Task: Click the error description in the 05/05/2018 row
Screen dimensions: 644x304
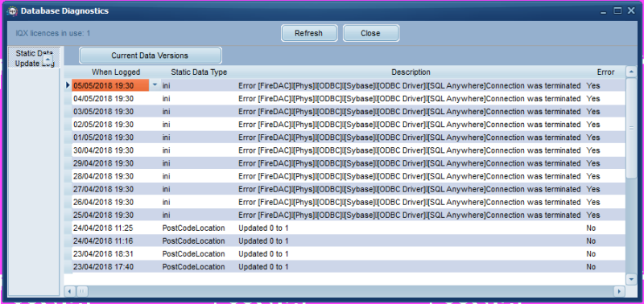Action: pos(410,86)
